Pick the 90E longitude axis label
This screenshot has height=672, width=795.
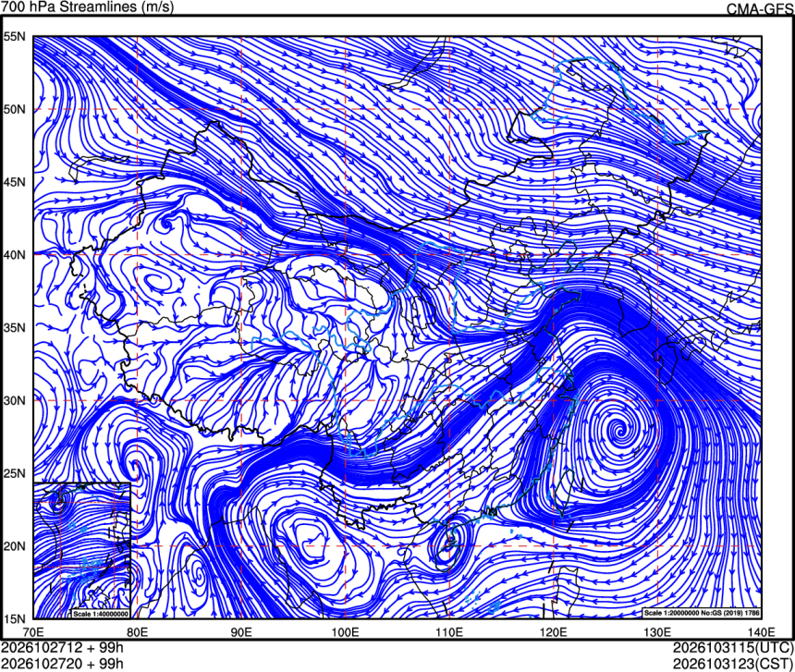(x=241, y=632)
